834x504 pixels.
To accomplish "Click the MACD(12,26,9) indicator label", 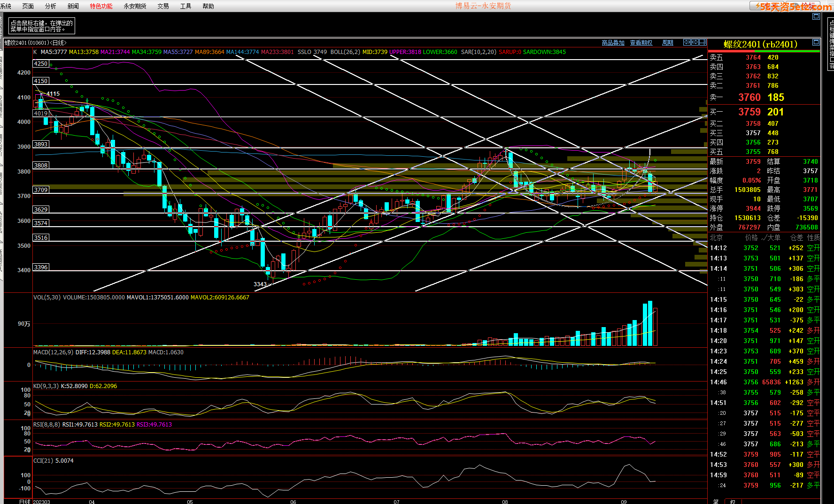I will (x=53, y=352).
